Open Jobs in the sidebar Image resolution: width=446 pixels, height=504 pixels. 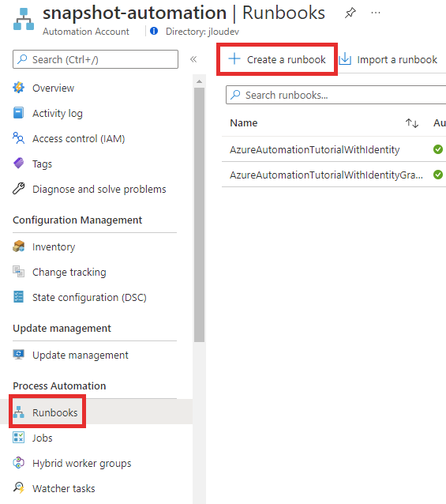43,438
